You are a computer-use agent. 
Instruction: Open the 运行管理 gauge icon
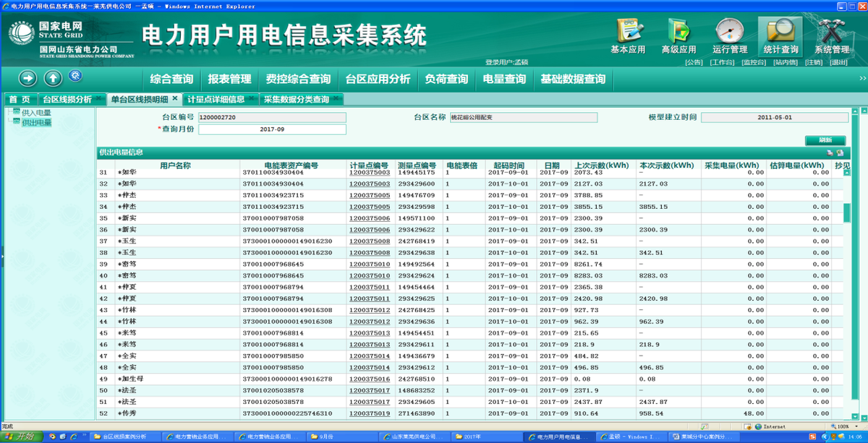point(729,36)
